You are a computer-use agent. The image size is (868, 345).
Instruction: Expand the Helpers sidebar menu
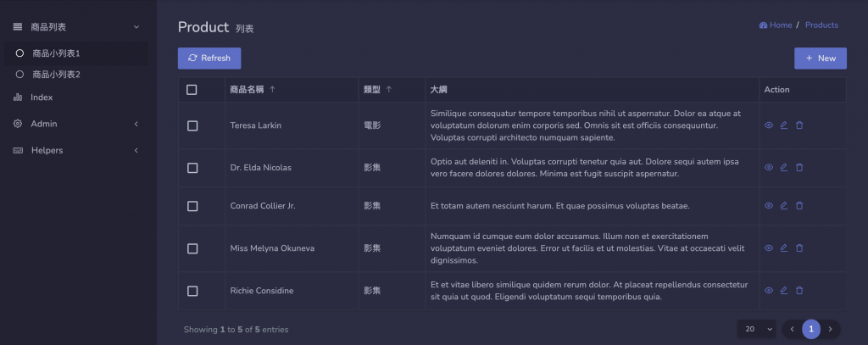[x=75, y=150]
